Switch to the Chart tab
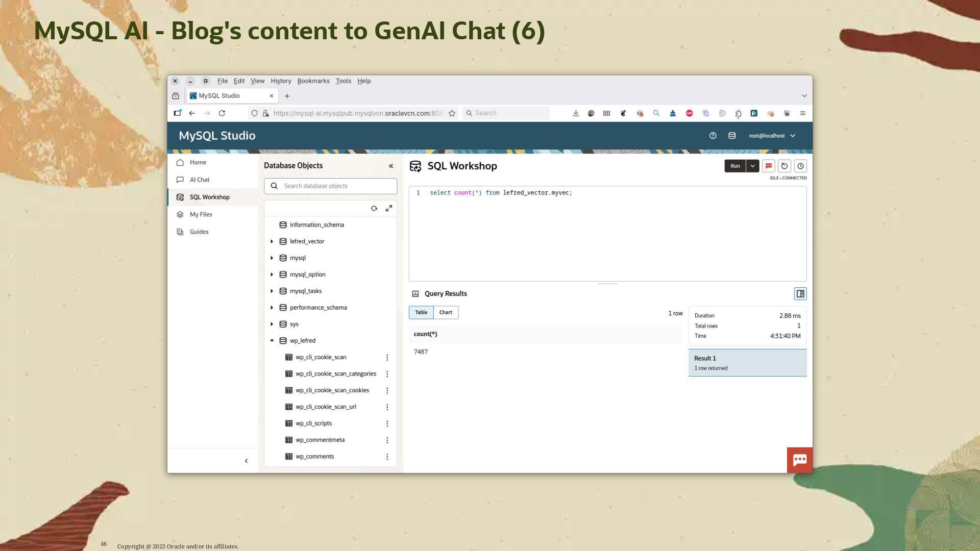Viewport: 980px width, 551px height. [x=446, y=313]
